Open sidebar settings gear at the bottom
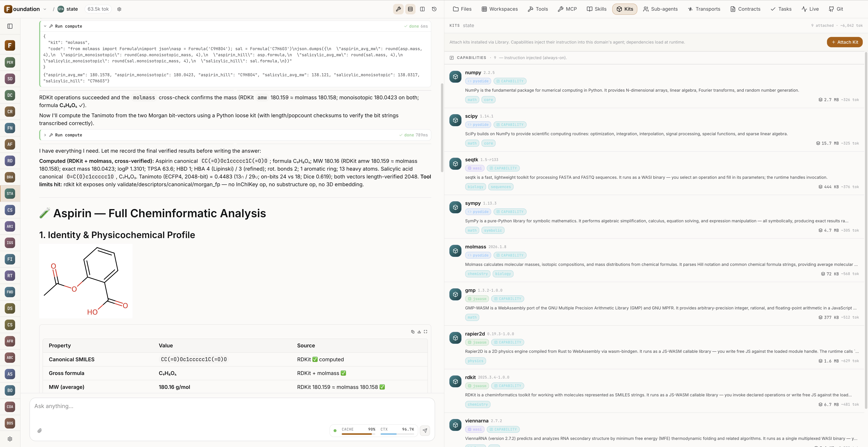Viewport: 868px width, 447px height. point(10,439)
